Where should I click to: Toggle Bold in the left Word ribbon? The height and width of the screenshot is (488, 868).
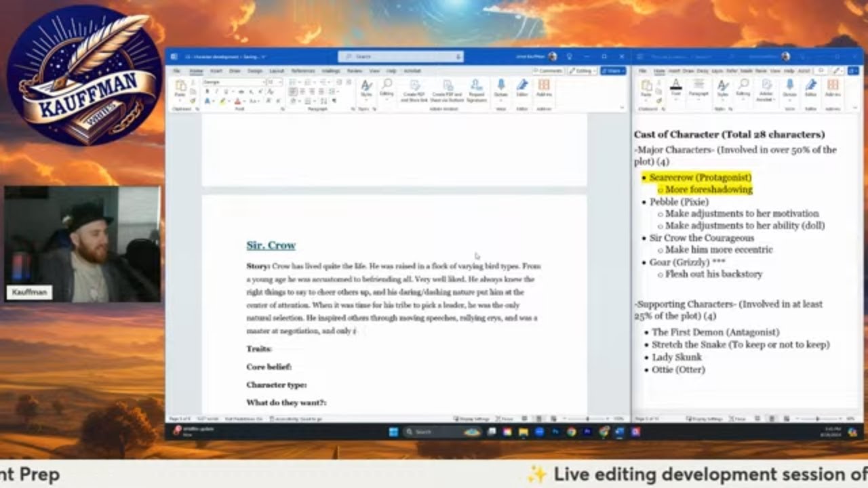[x=208, y=91]
